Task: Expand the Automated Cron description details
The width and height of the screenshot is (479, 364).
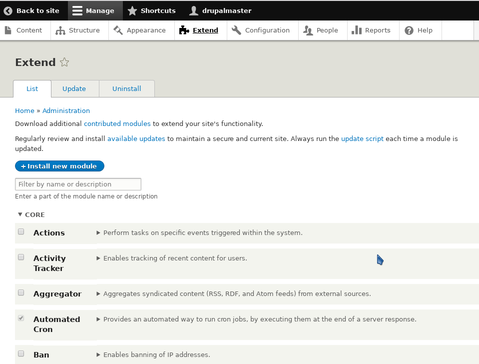Action: (x=98, y=319)
